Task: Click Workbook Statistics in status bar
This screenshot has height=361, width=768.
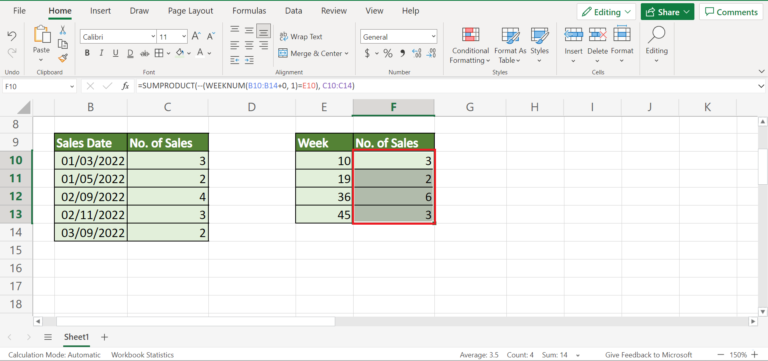Action: [143, 355]
